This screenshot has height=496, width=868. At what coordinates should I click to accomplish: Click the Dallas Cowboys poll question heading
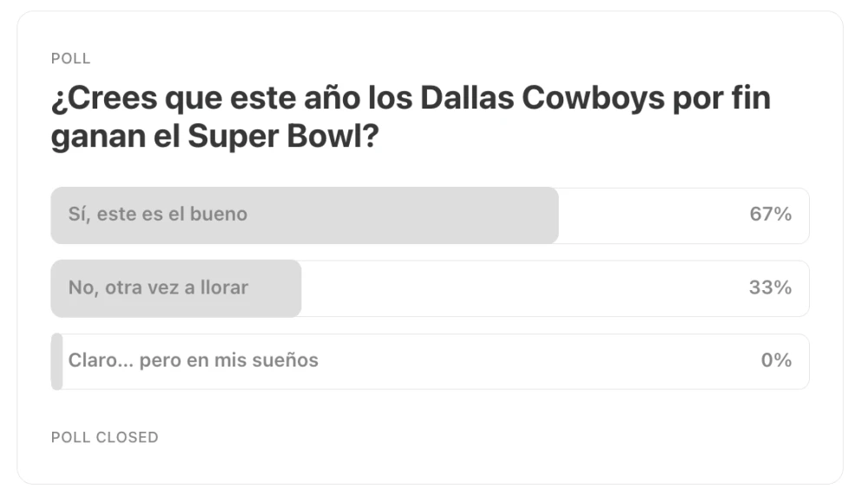click(x=410, y=117)
